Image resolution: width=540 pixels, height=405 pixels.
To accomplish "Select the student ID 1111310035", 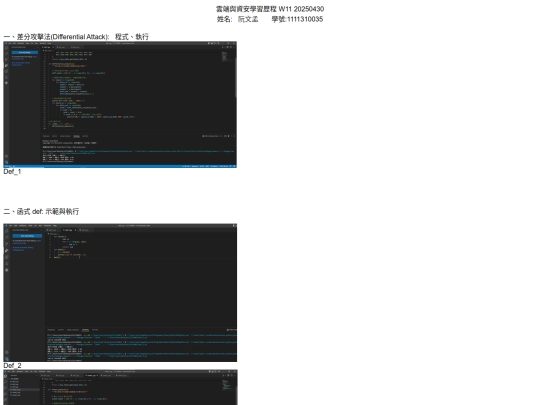I will click(x=305, y=19).
